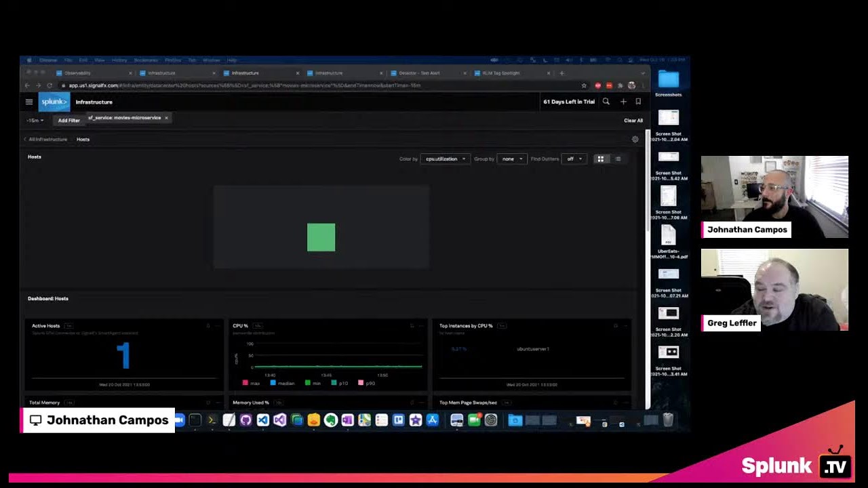Open the search magnifier icon in Splunk header
The height and width of the screenshot is (488, 868).
click(x=606, y=102)
